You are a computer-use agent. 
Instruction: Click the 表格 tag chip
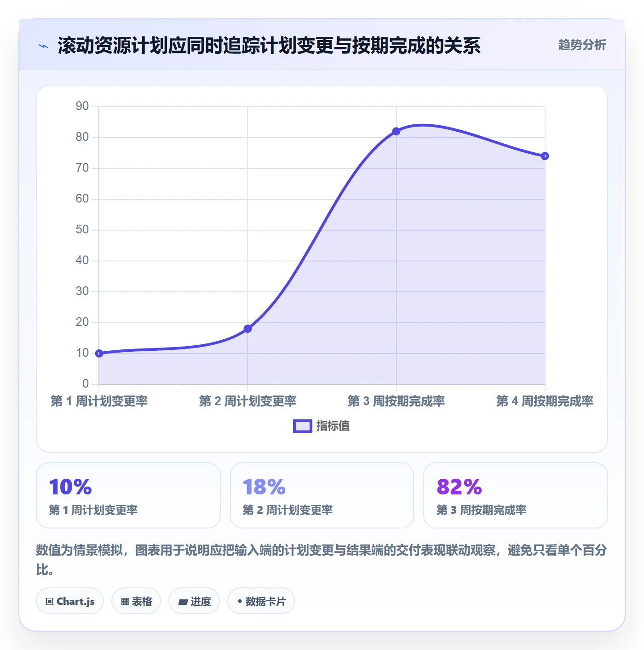pyautogui.click(x=136, y=601)
